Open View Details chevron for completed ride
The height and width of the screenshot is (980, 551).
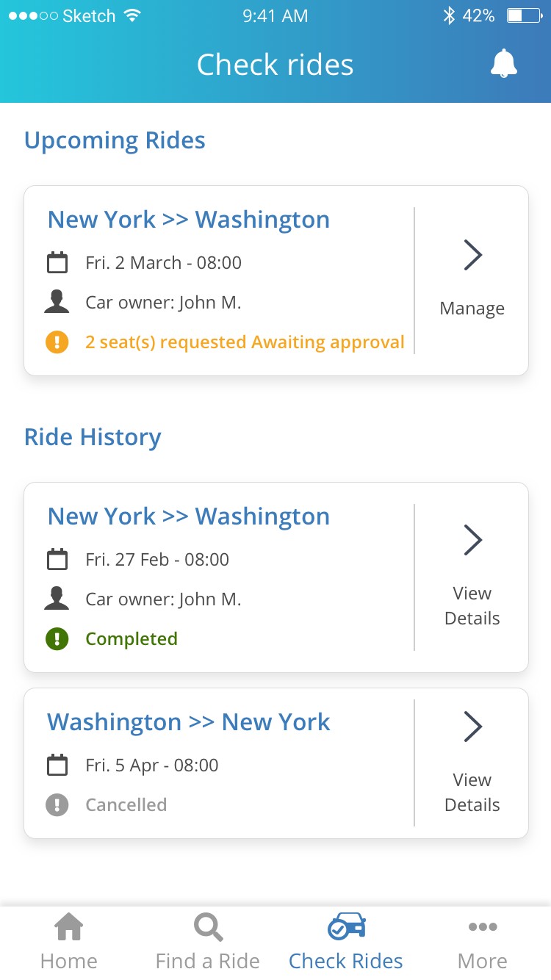coord(472,540)
